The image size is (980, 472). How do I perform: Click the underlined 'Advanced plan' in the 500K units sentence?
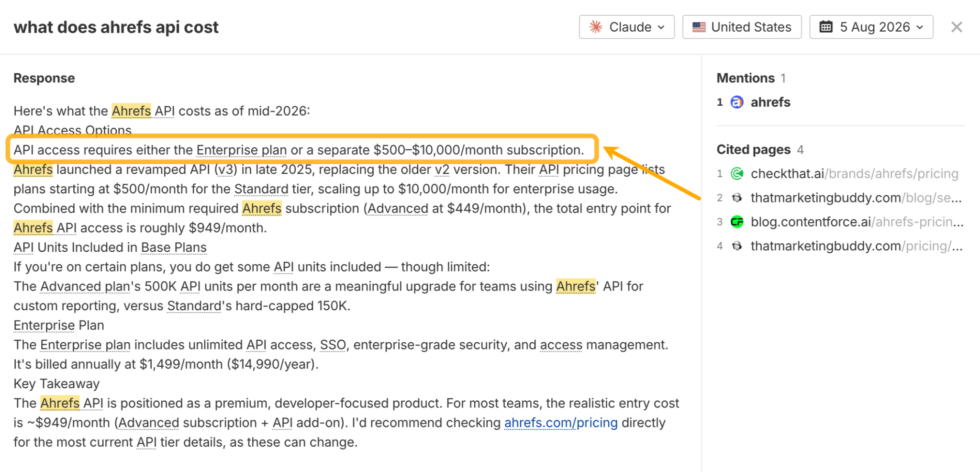coord(85,286)
